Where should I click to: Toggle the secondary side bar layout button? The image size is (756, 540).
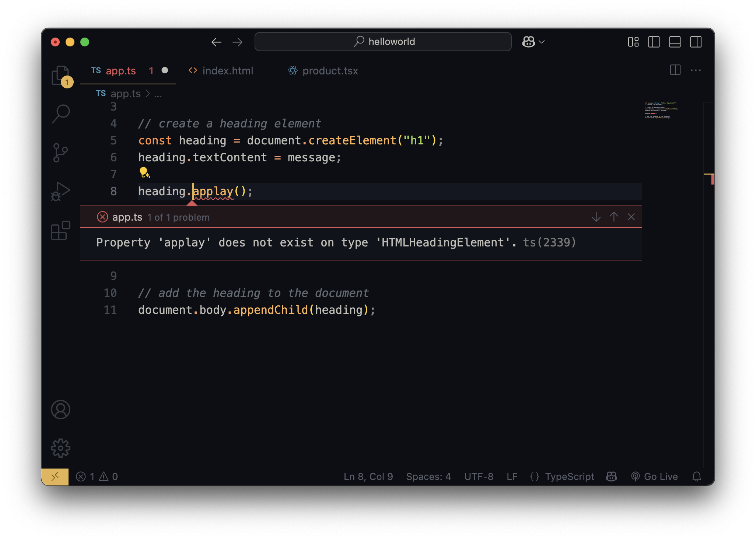pyautogui.click(x=696, y=42)
